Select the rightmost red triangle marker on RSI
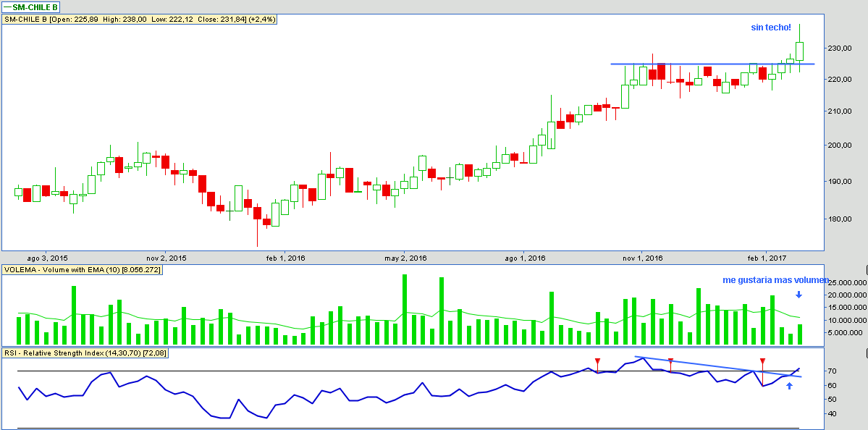Image resolution: width=868 pixels, height=430 pixels. point(763,361)
